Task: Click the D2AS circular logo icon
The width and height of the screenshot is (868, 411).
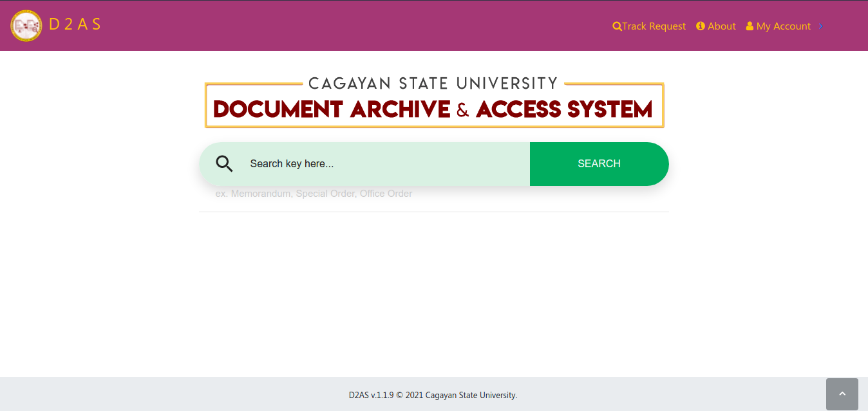Action: click(x=26, y=26)
